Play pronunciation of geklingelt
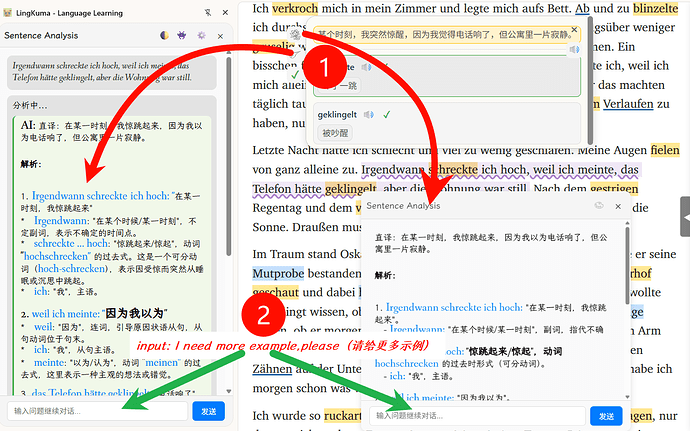Viewport: 690px width, 431px height. tap(367, 114)
